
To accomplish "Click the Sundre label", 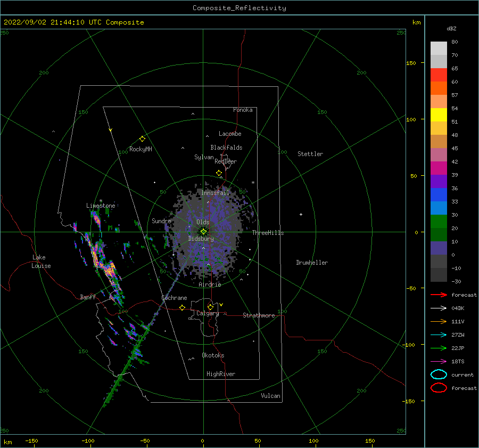I will tap(161, 221).
